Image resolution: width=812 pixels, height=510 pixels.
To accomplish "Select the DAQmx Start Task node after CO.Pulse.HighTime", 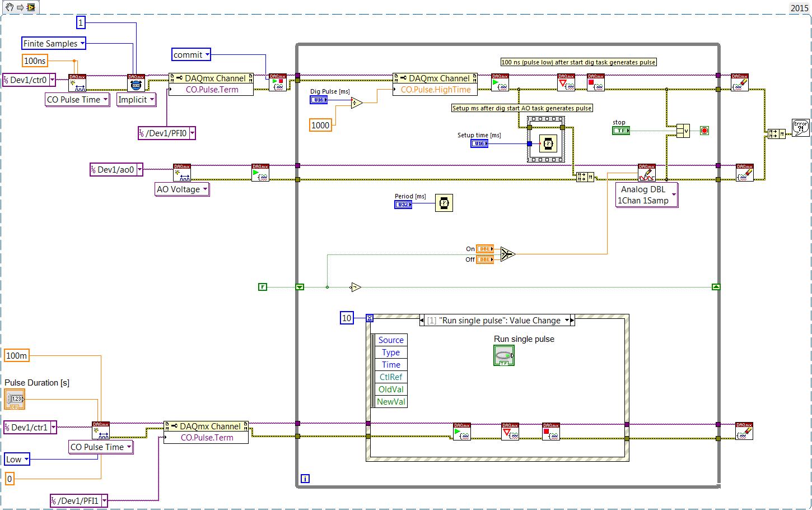I will (x=500, y=82).
